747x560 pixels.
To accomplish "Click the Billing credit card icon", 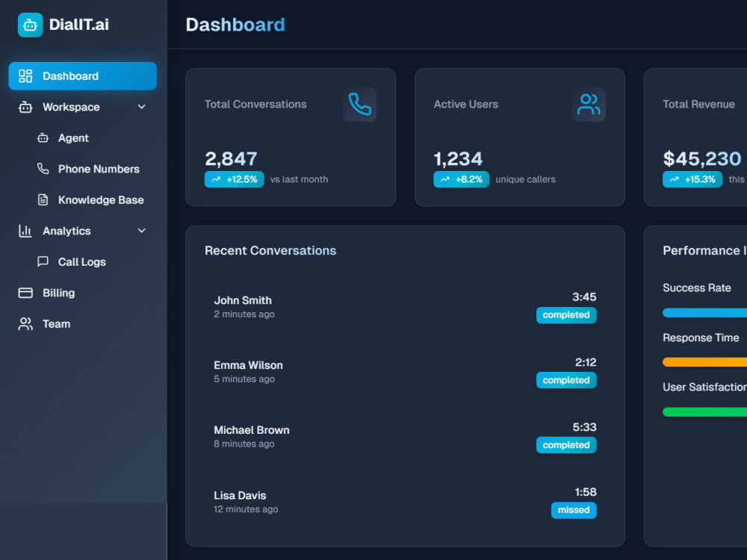I will (25, 293).
